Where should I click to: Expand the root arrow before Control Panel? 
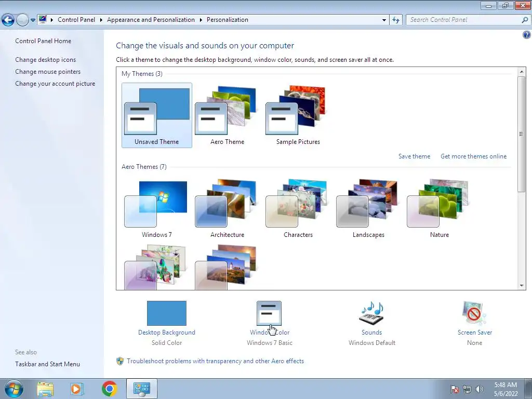pos(52,20)
